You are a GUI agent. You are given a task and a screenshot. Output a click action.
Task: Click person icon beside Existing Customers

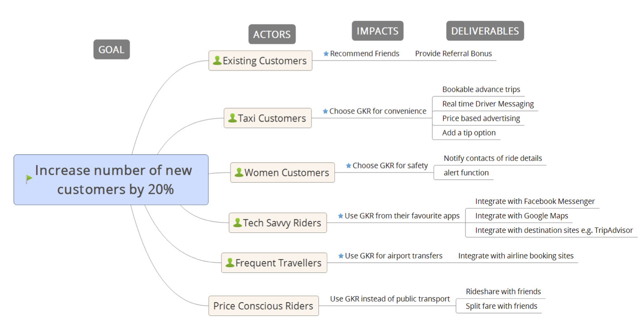pyautogui.click(x=217, y=60)
